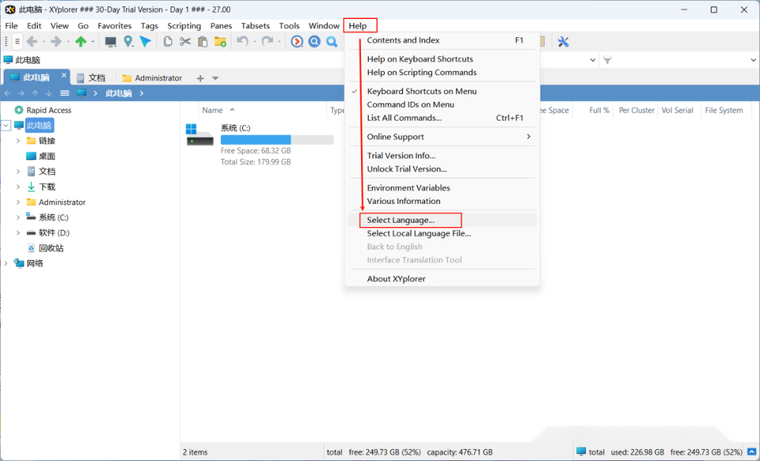Open the Scripting menu

click(184, 26)
